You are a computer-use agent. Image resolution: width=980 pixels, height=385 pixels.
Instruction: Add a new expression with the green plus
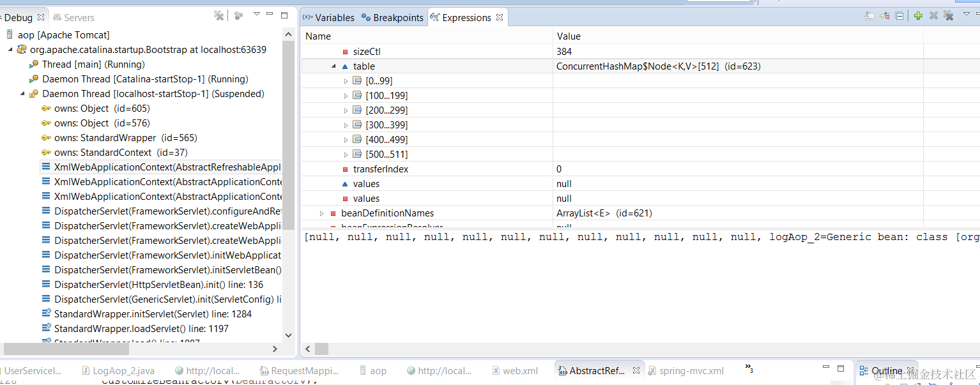pyautogui.click(x=918, y=16)
